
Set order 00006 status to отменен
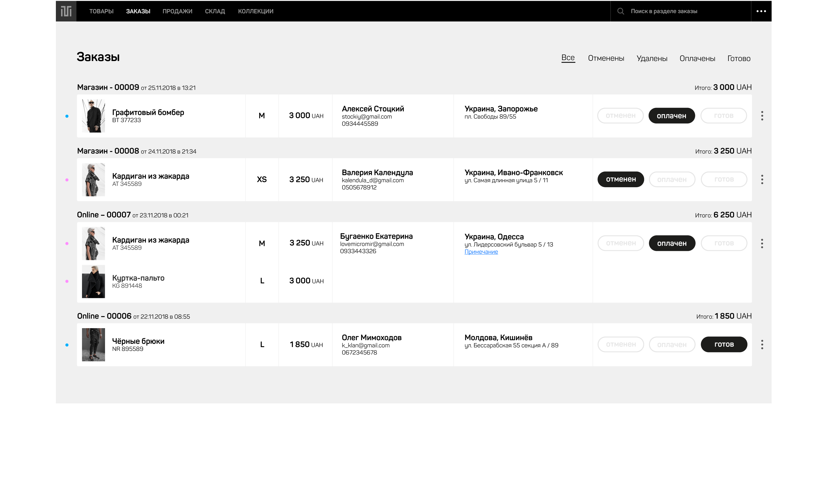pos(621,344)
